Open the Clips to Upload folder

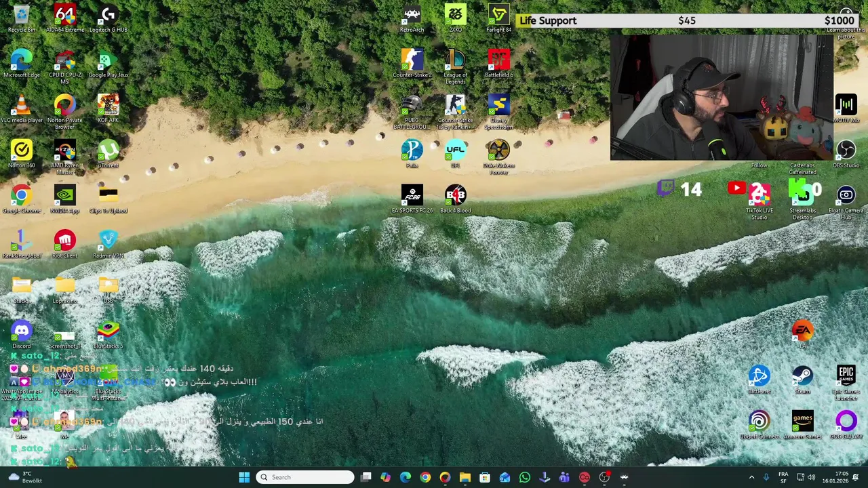(108, 200)
